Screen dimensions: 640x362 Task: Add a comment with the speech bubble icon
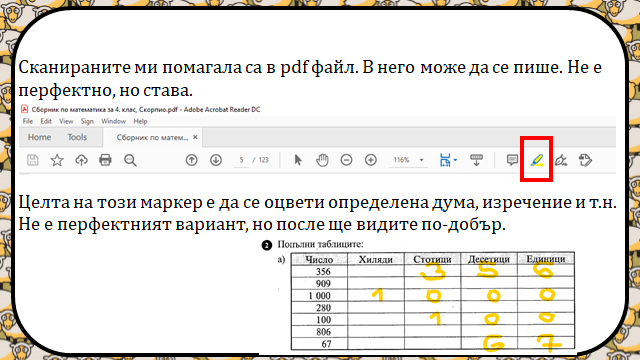pyautogui.click(x=512, y=160)
